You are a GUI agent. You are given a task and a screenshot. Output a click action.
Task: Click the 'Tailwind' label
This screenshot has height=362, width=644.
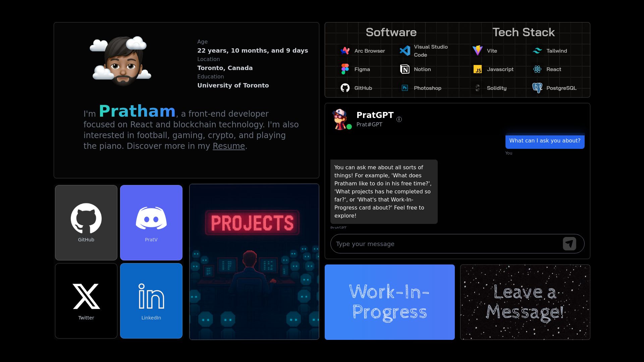pos(557,51)
